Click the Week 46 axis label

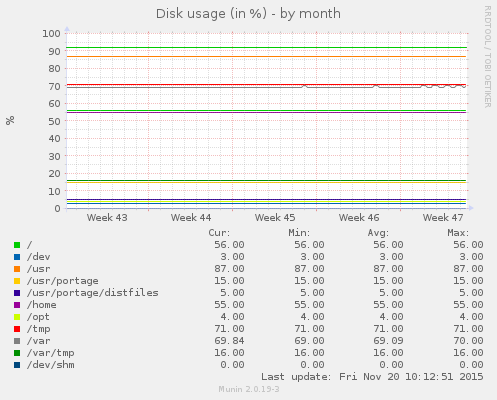pyautogui.click(x=359, y=218)
